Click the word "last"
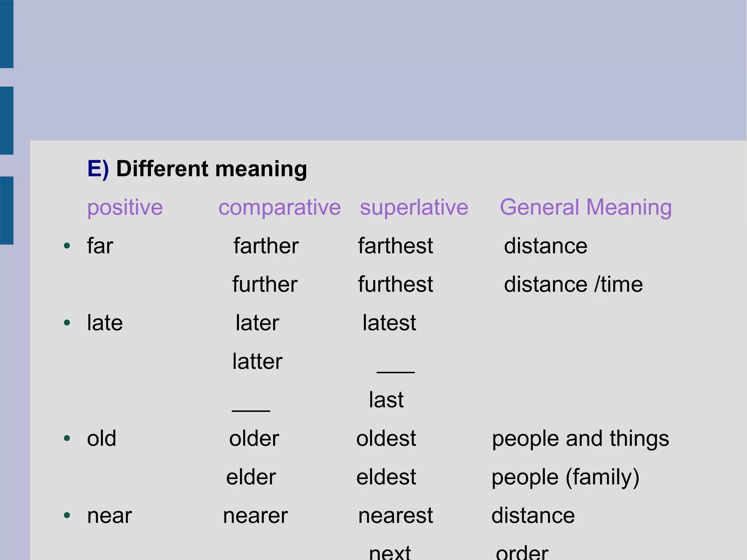Viewport: 747px width, 560px height. [386, 400]
